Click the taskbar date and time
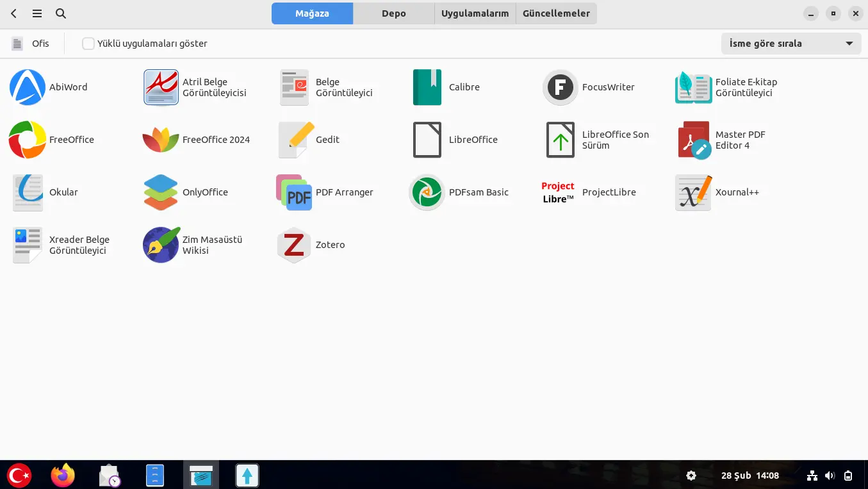 pos(750,476)
